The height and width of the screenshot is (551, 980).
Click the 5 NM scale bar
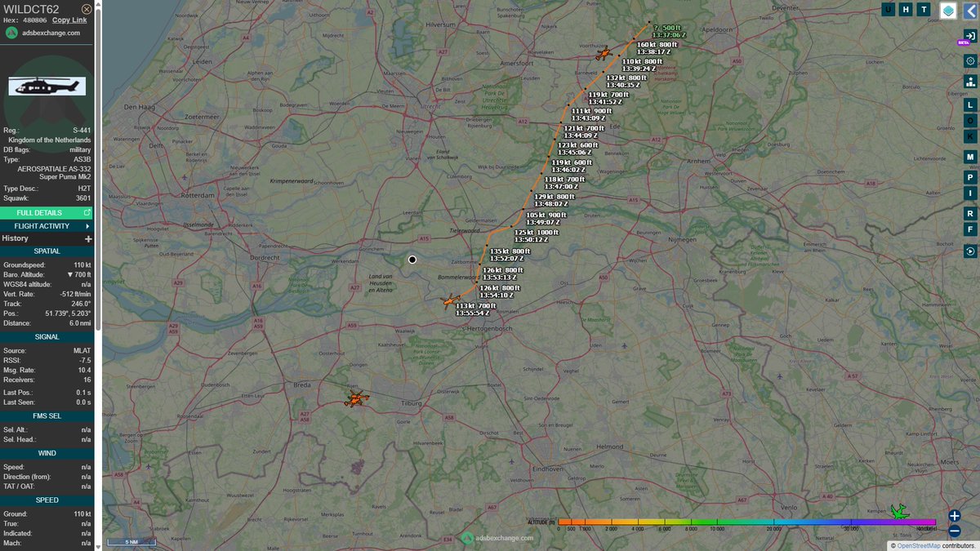click(131, 542)
